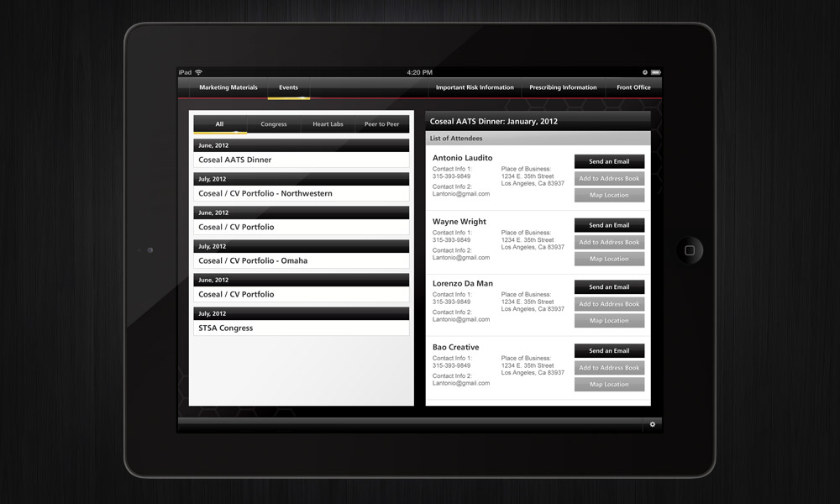
Task: Open Important Risk Information
Action: [x=475, y=87]
